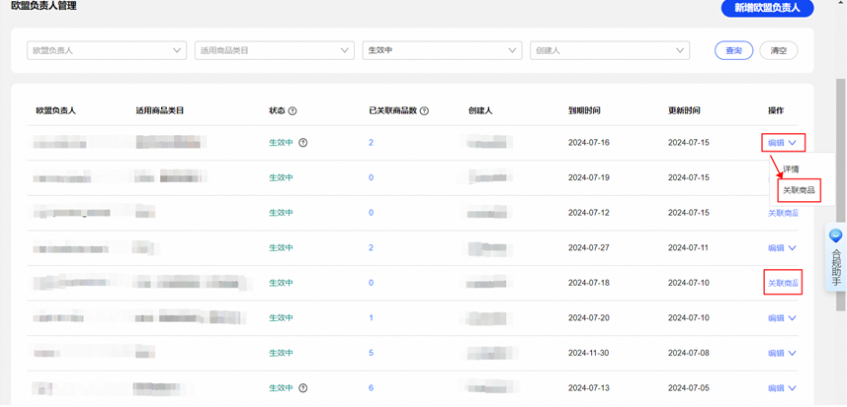Viewport: 847px width, 407px height.
Task: Click the 欧盟负责人管理 page title
Action: 44,6
